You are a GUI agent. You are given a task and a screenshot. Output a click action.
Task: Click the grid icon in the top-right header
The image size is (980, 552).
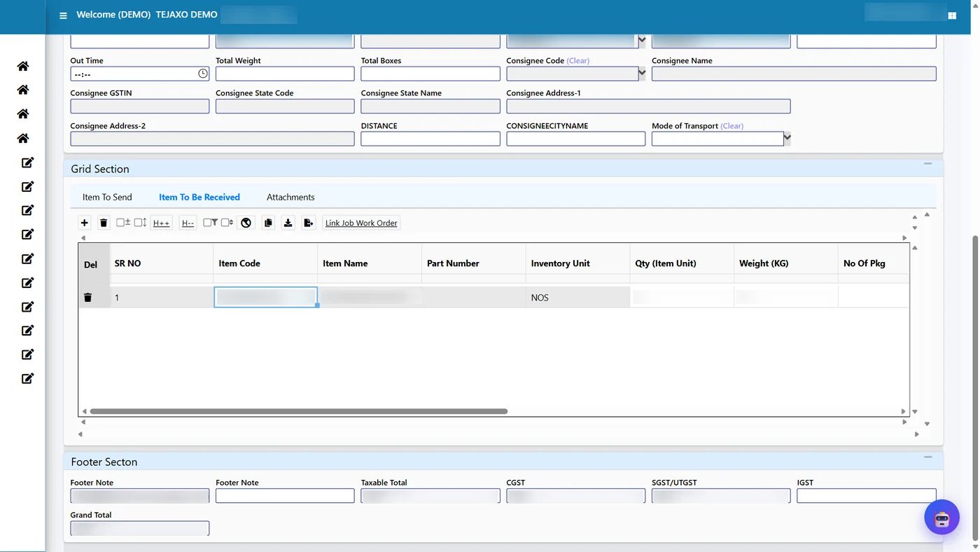(952, 15)
